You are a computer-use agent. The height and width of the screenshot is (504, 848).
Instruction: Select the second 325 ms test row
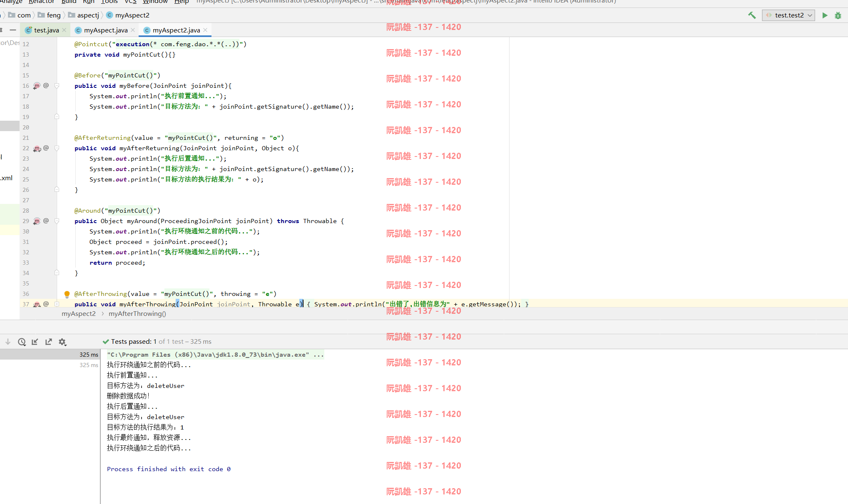click(x=50, y=365)
